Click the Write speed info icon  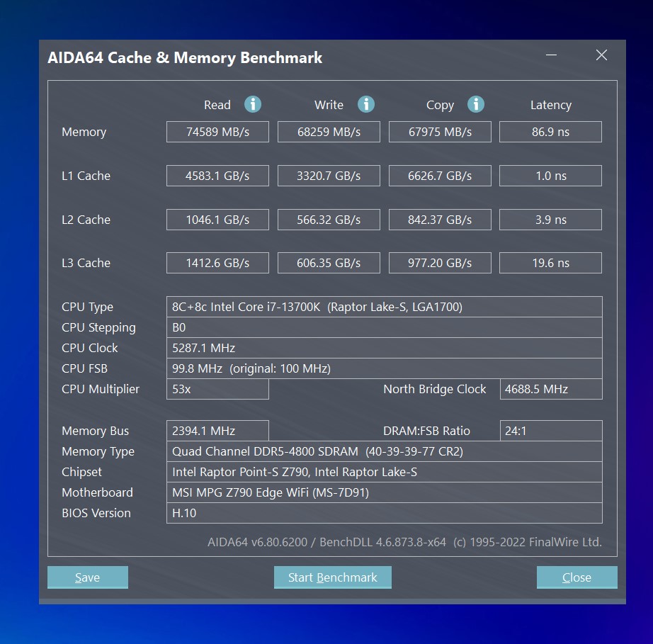[x=366, y=104]
